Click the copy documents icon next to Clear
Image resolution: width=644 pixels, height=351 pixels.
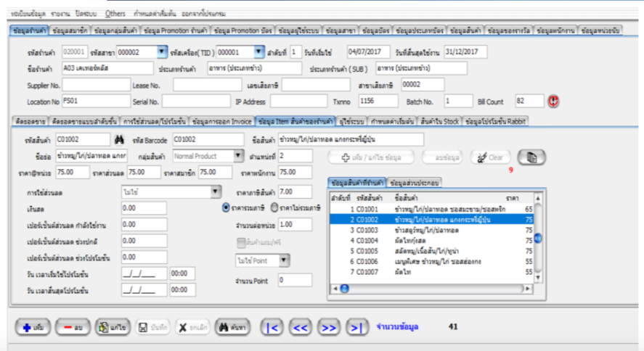[532, 157]
